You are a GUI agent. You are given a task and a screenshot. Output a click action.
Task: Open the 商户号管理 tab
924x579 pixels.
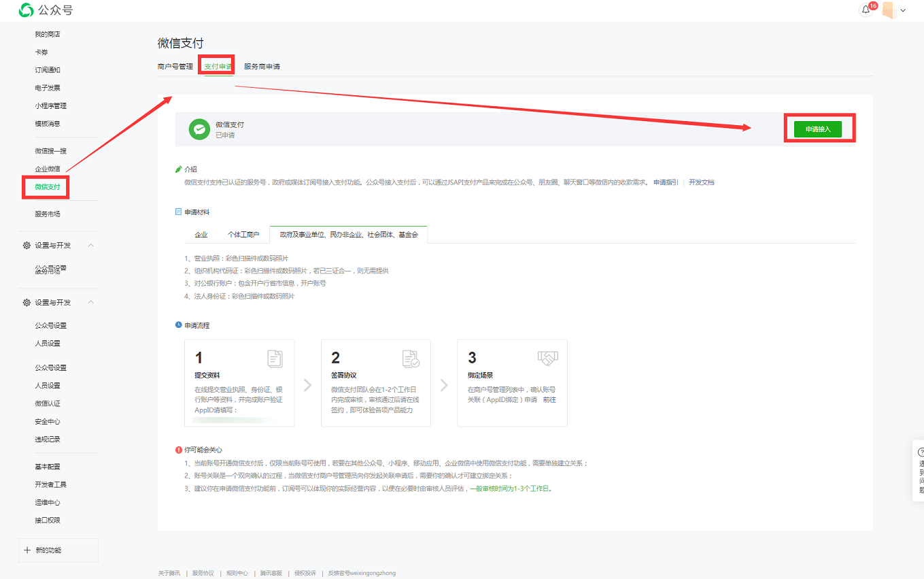[x=175, y=66]
